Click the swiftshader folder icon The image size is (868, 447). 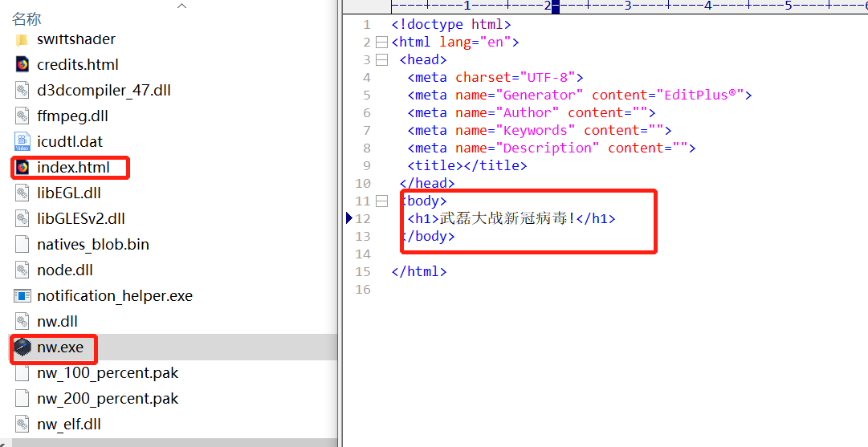(22, 40)
